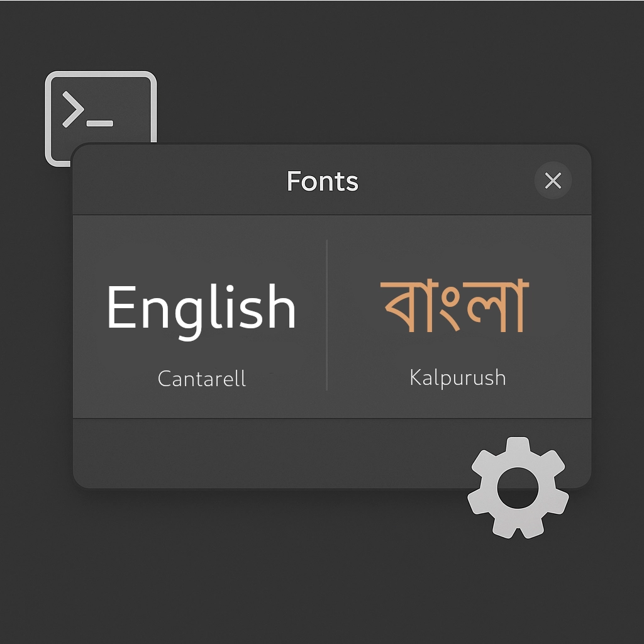Open the terminal prompt icon
The height and width of the screenshot is (644, 644).
[x=99, y=107]
